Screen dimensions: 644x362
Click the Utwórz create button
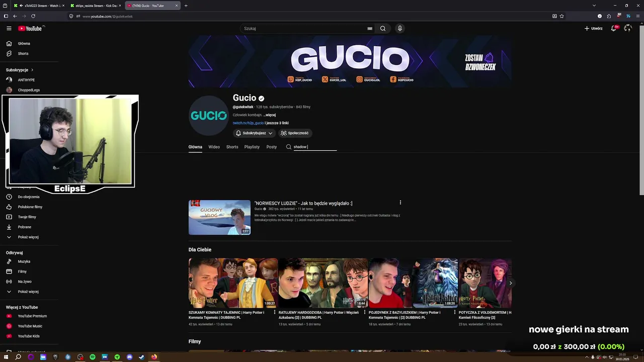click(593, 29)
